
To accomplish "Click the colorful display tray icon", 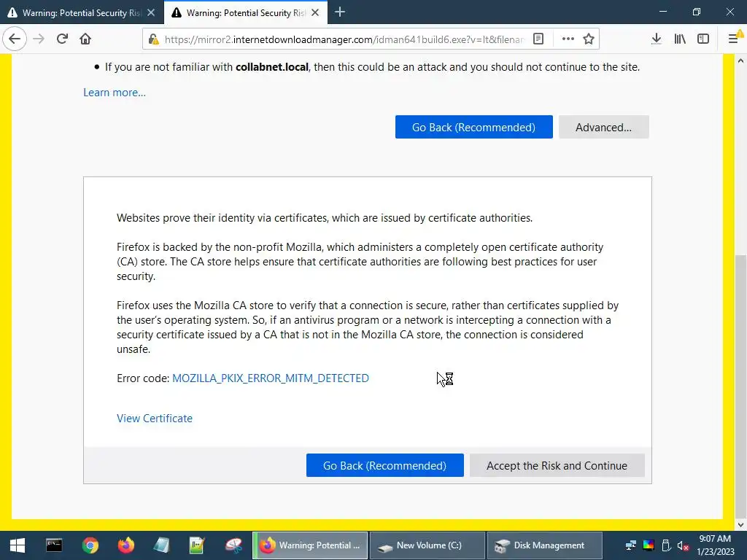I will [649, 545].
